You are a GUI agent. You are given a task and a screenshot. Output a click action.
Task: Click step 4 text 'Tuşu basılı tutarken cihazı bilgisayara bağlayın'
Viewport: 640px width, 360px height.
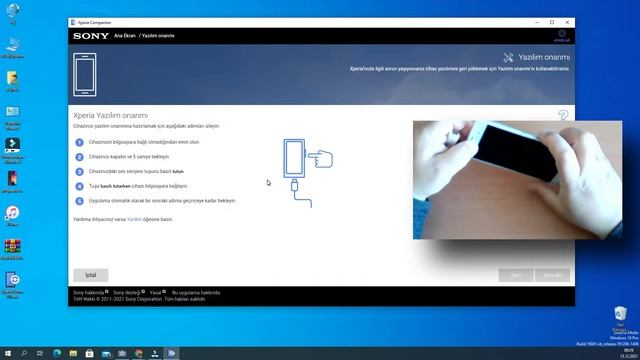coord(138,186)
